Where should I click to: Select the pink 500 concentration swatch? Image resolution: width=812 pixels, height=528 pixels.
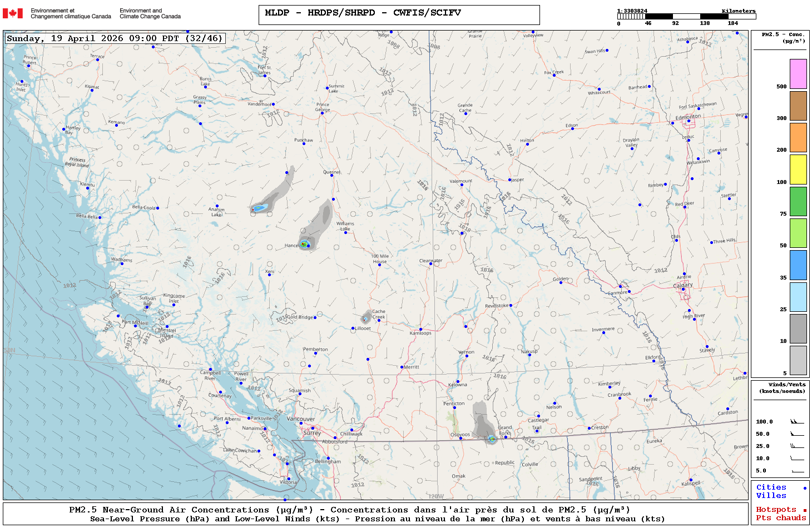(798, 74)
